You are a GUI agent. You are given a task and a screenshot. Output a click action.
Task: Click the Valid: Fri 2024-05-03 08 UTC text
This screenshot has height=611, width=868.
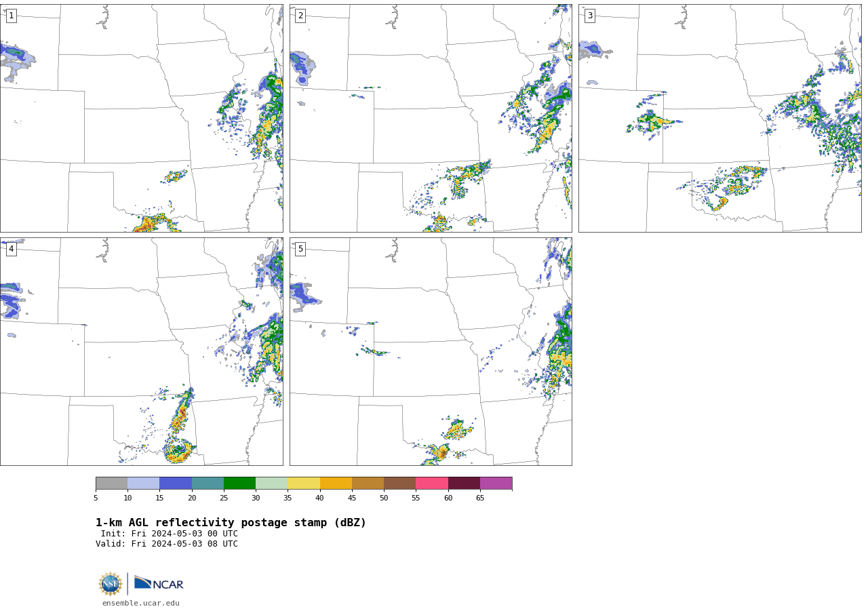coord(167,544)
